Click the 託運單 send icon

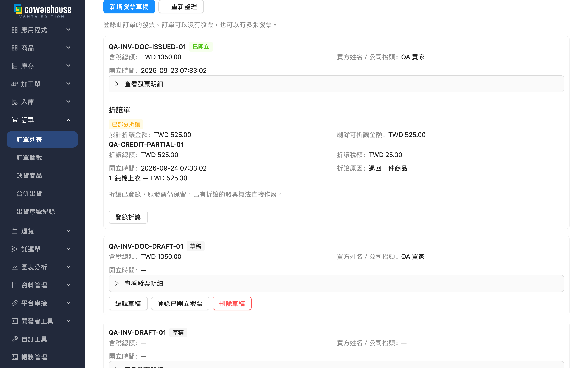click(x=14, y=249)
